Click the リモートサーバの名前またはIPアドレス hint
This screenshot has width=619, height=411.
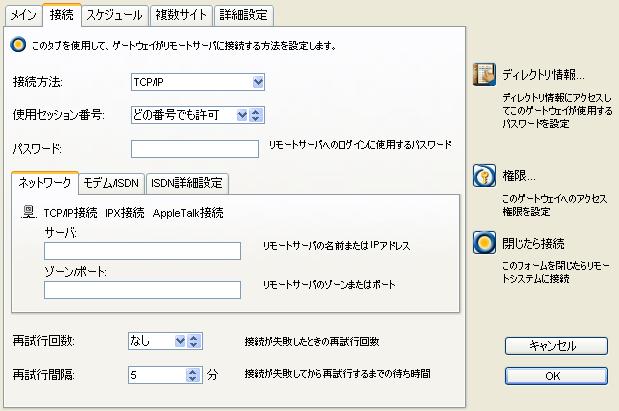pyautogui.click(x=336, y=246)
